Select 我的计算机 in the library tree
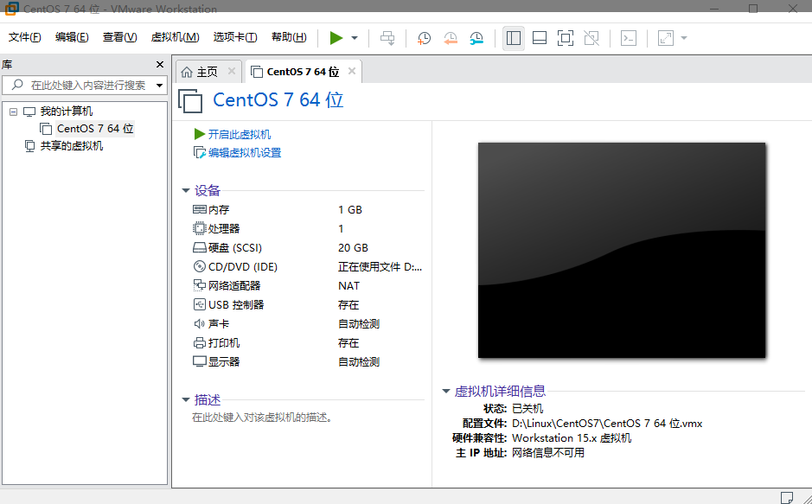Screen dimensions: 812x504 (x=67, y=112)
